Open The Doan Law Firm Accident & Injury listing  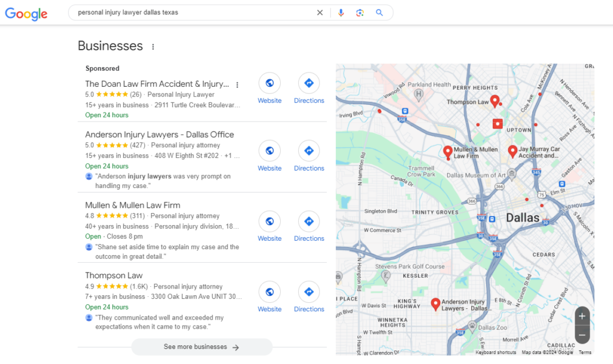tap(157, 84)
